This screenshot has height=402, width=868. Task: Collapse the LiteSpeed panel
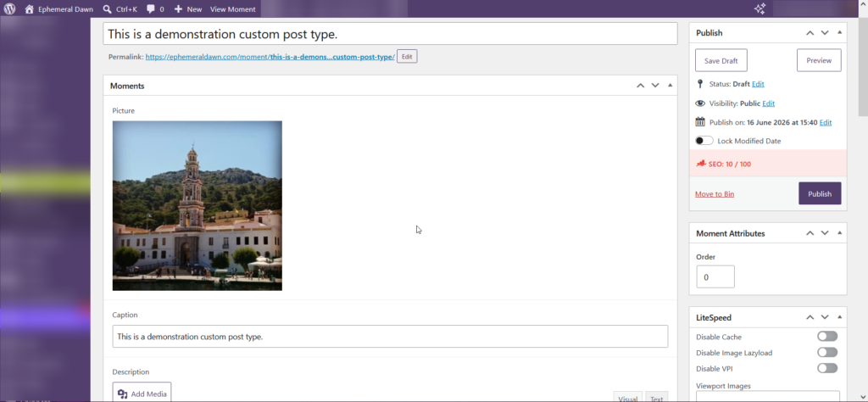(839, 317)
